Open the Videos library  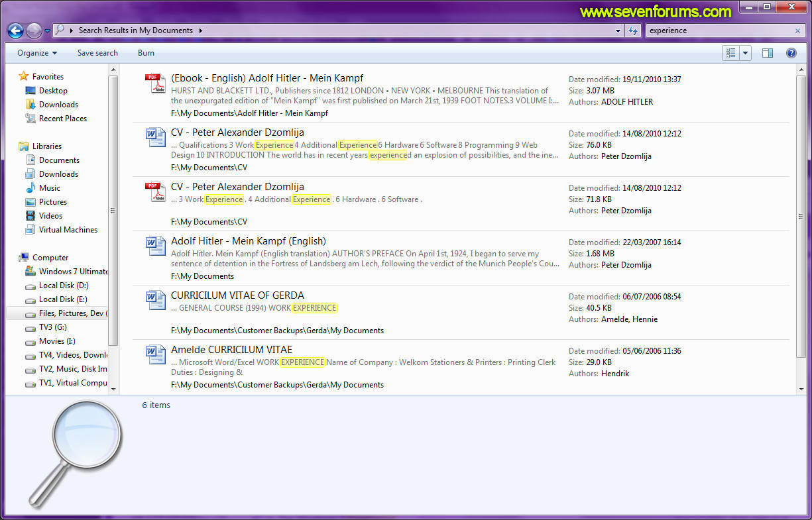point(50,216)
